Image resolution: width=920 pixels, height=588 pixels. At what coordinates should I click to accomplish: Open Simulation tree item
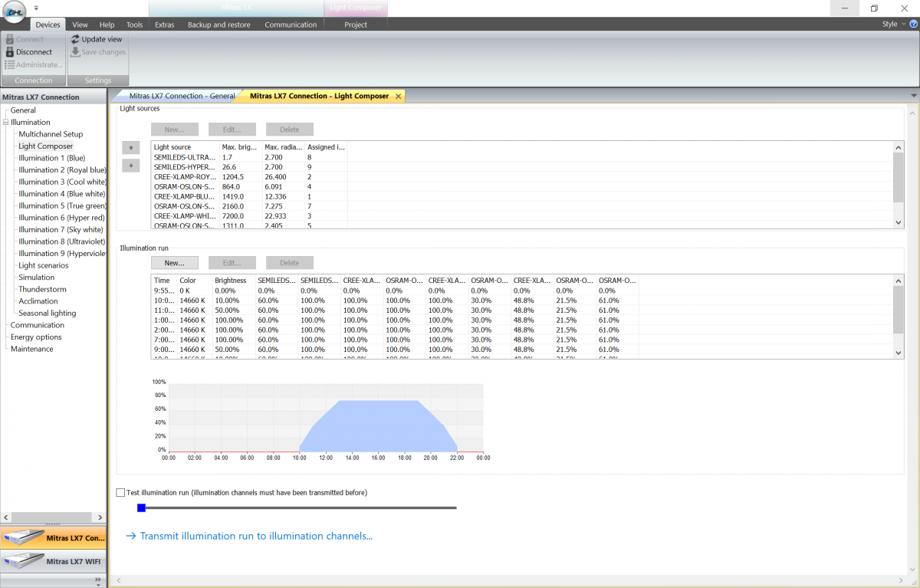click(37, 278)
